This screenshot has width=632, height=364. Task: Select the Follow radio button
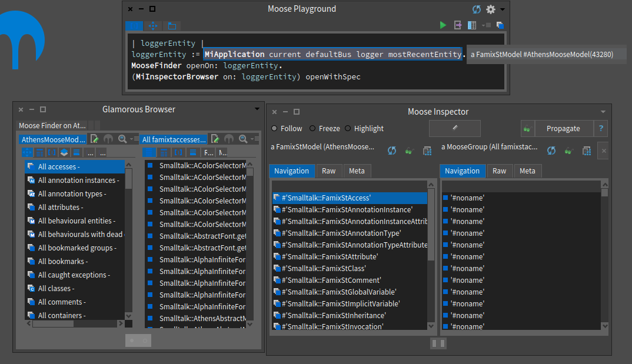point(274,128)
